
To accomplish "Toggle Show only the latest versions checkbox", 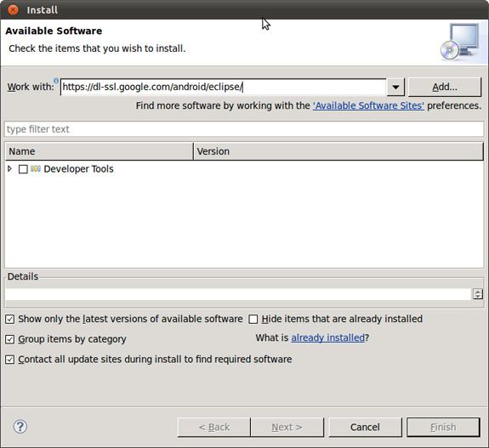I will coord(9,319).
